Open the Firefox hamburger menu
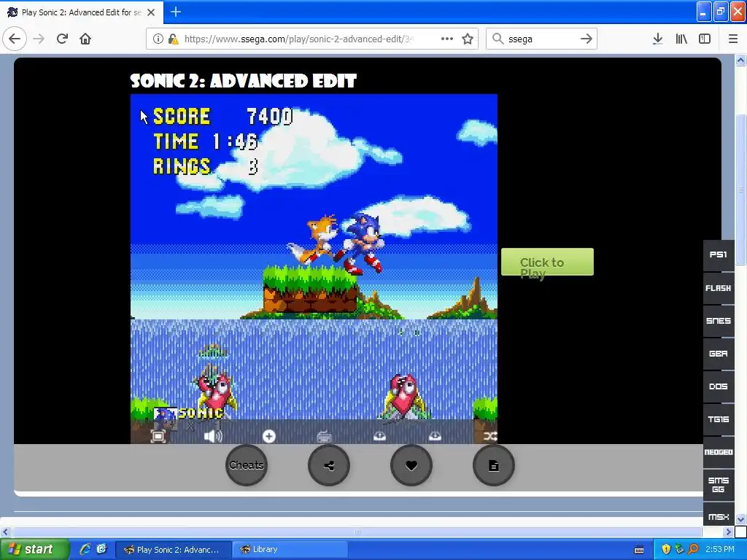Viewport: 747px width, 560px height. (x=733, y=39)
